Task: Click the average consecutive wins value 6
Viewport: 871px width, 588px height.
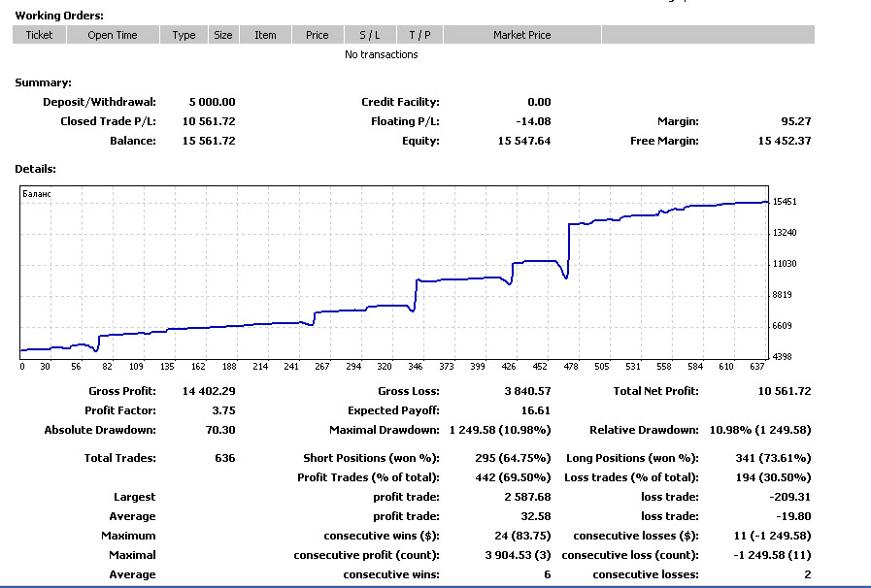Action: click(x=548, y=575)
